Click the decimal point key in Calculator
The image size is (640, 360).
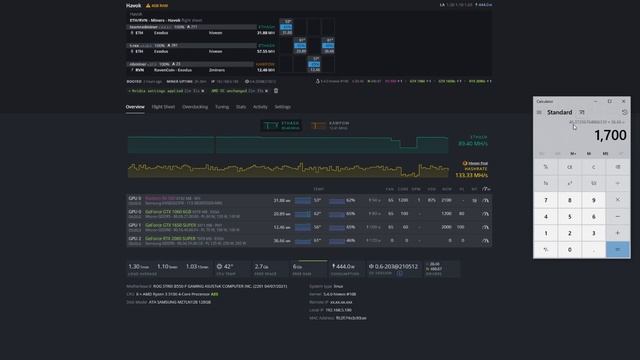pos(594,249)
